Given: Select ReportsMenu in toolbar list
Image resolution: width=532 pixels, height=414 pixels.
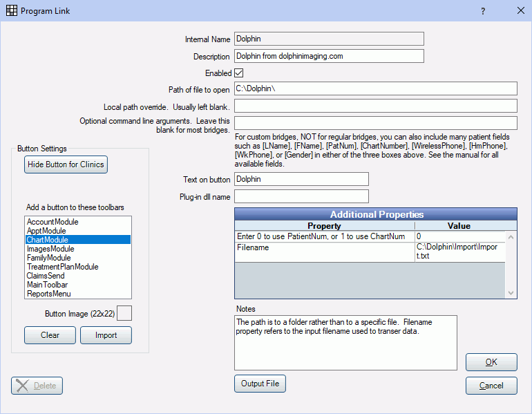Looking at the screenshot, I should [x=78, y=294].
